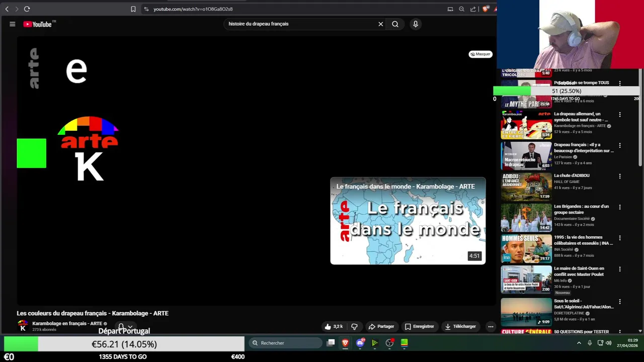Open options menu for 'Sous le soleil'
644x362 pixels.
(x=620, y=302)
